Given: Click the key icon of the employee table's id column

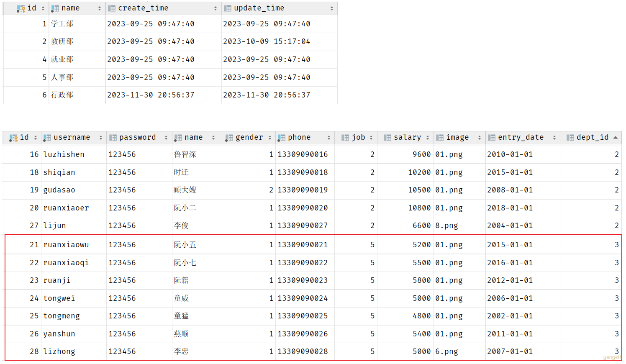Looking at the screenshot, I should coord(13,138).
